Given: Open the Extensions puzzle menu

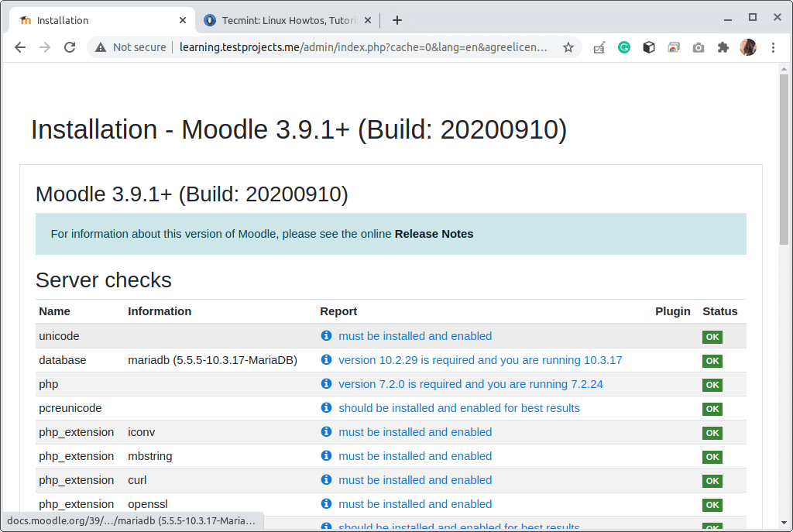Looking at the screenshot, I should 723,47.
